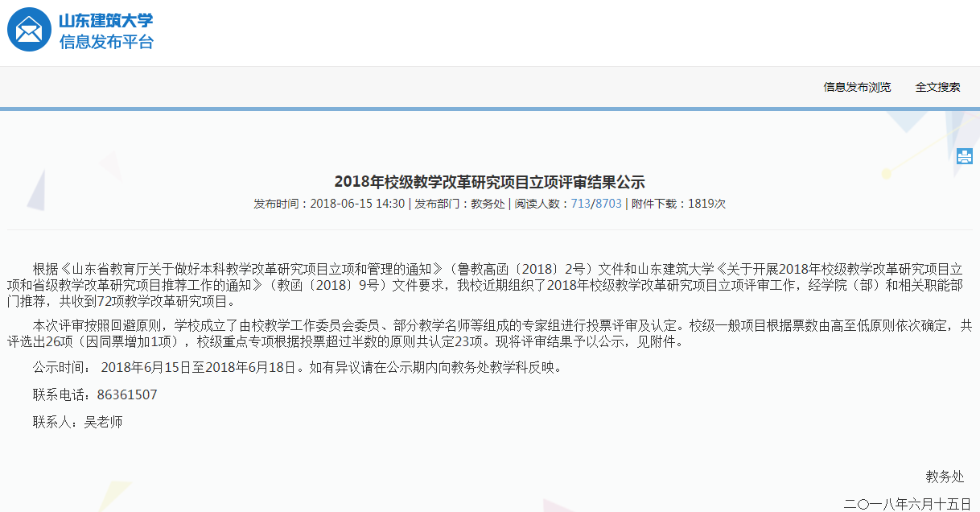Click the date 二〇一八年六月十五日

tap(908, 504)
